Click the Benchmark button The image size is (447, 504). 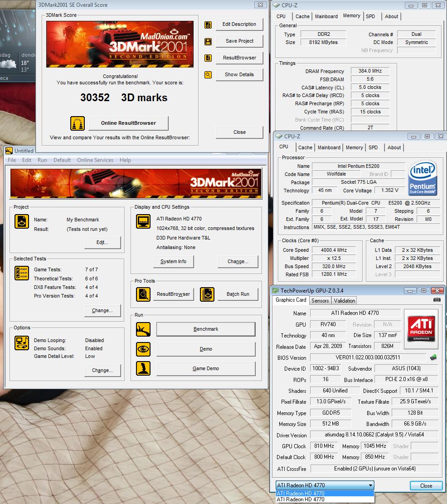[206, 329]
